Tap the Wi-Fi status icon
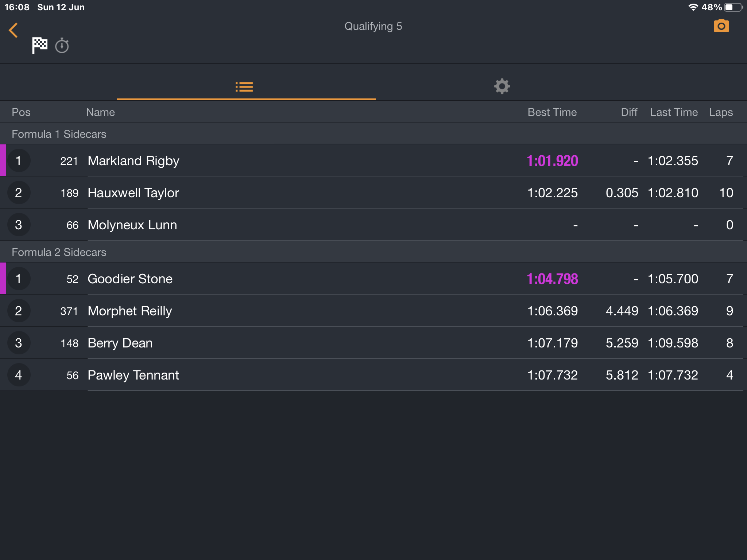The height and width of the screenshot is (560, 747). click(x=693, y=7)
